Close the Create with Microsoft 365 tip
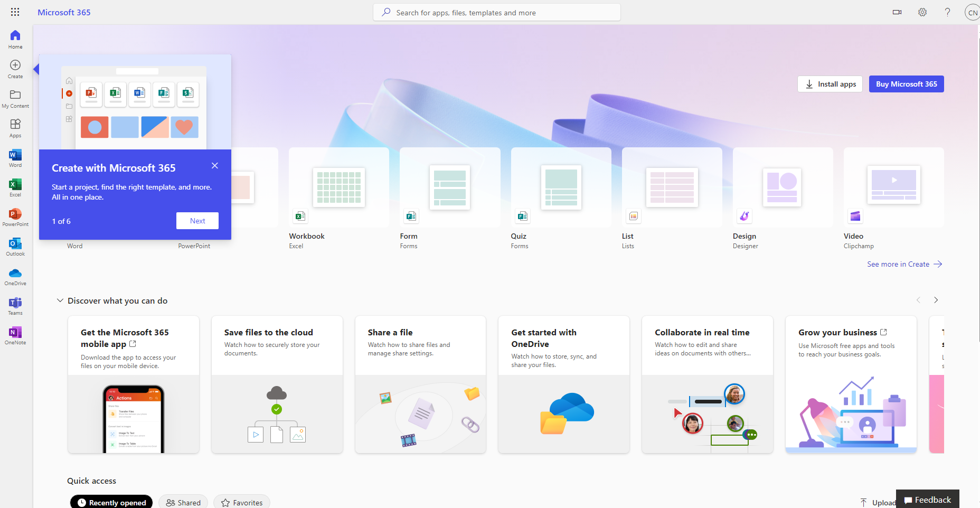The width and height of the screenshot is (980, 508). click(215, 165)
